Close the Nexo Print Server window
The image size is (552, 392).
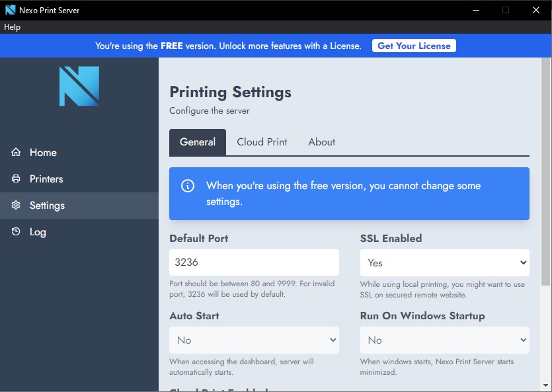point(536,10)
